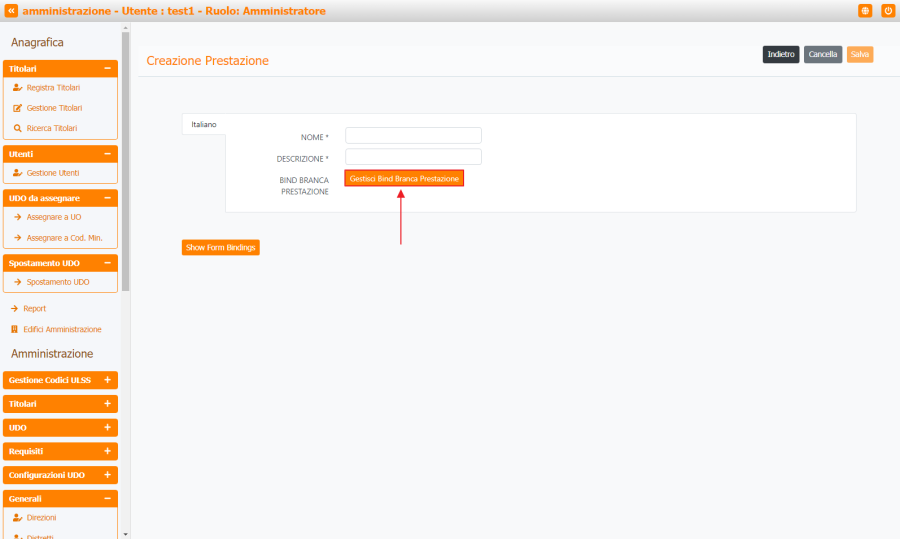
Task: Open Ricerca Titolari search item
Action: point(51,129)
